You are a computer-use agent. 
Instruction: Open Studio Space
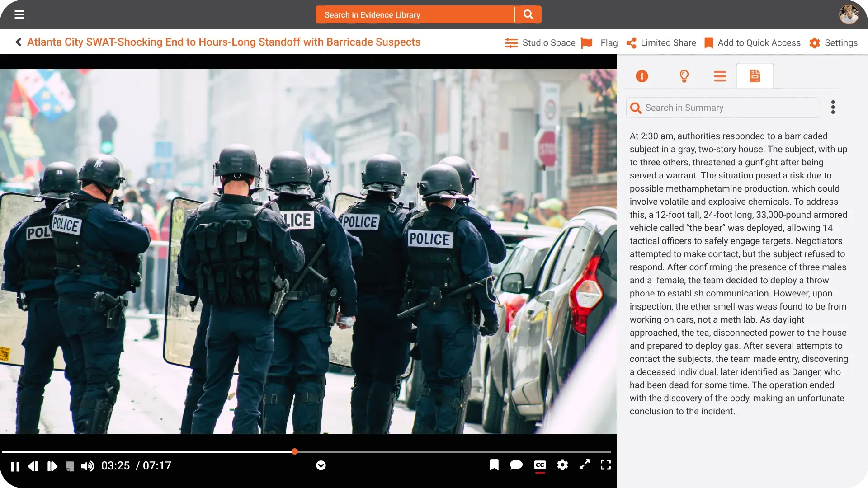[540, 43]
